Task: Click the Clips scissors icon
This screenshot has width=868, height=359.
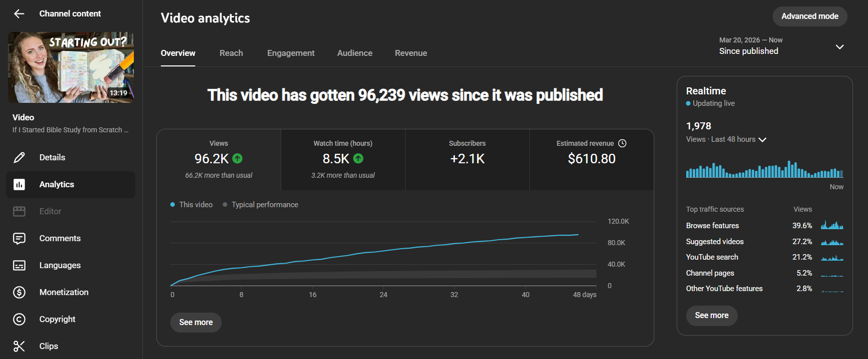Action: 19,347
